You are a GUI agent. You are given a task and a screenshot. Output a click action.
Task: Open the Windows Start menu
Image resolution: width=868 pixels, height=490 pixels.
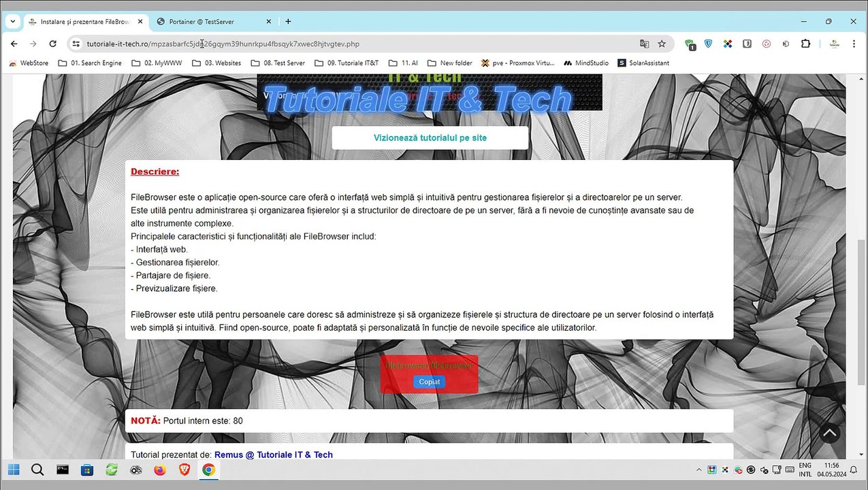(x=14, y=470)
